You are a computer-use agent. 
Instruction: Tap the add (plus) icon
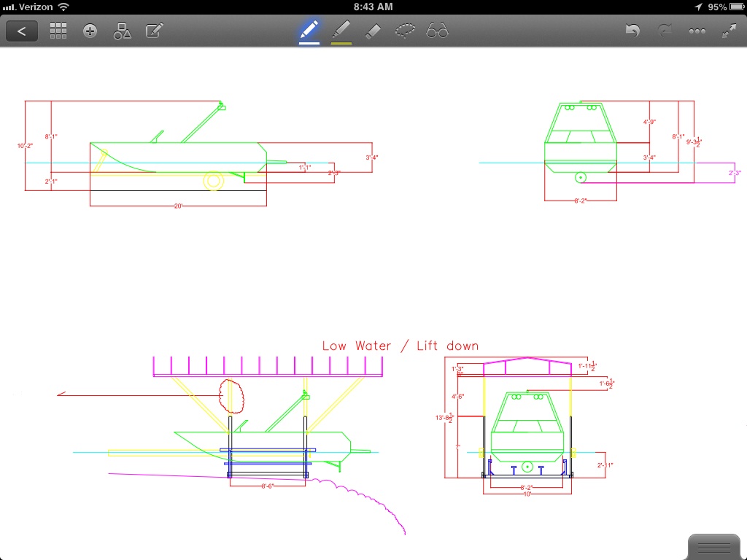click(90, 31)
